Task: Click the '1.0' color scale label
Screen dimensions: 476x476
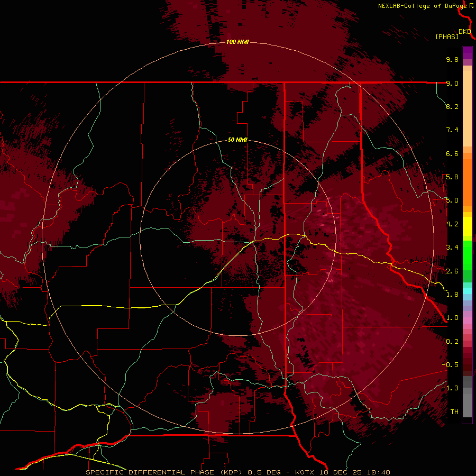Action: click(x=452, y=318)
